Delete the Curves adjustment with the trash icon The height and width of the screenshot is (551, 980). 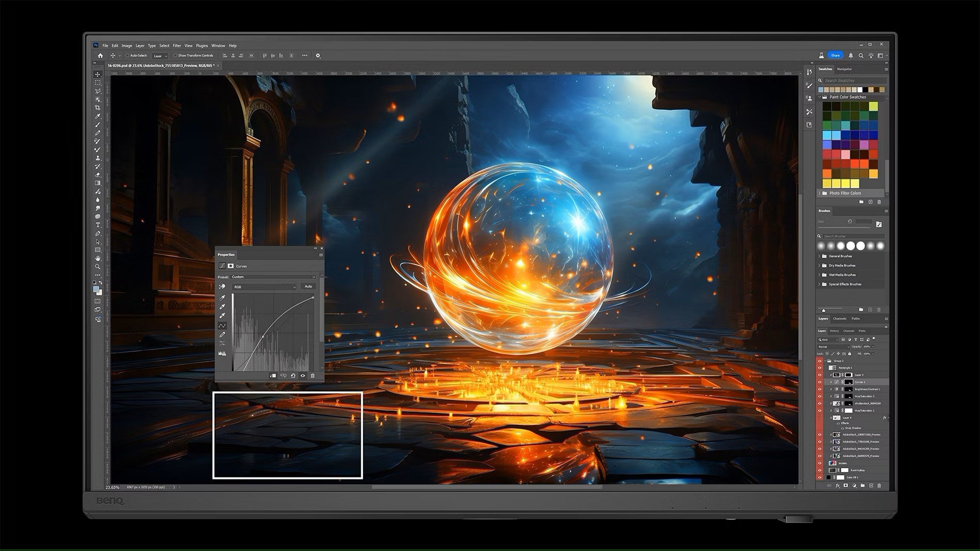(313, 376)
